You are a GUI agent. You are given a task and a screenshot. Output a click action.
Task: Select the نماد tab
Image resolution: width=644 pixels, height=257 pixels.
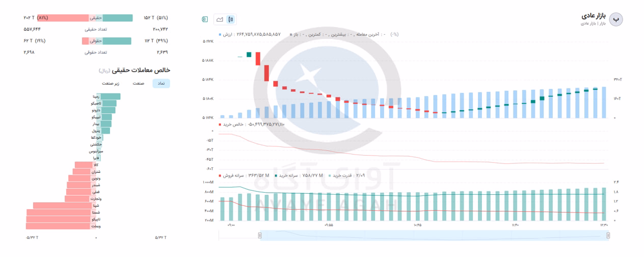click(x=161, y=83)
